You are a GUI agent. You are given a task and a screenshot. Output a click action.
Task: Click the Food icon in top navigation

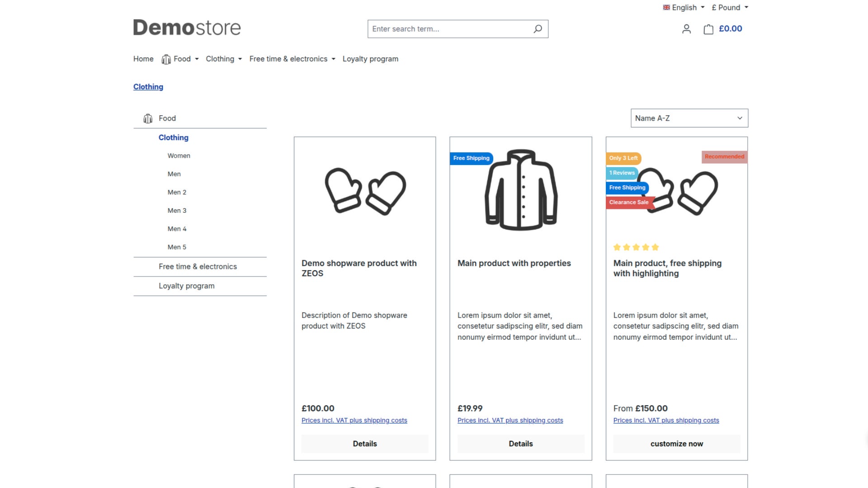(166, 59)
